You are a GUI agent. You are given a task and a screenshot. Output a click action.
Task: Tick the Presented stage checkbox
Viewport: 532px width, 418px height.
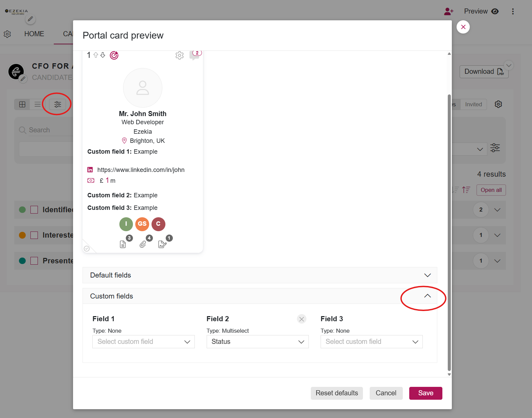point(34,261)
